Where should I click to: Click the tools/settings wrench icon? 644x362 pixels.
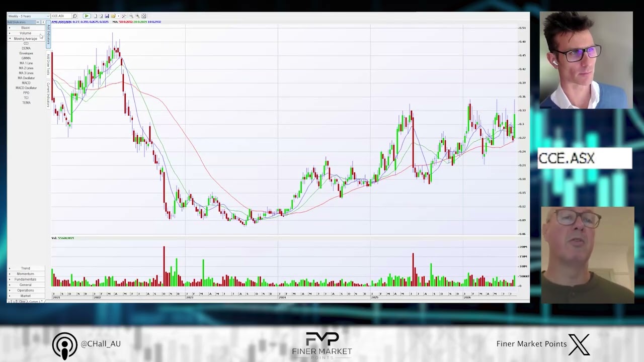pos(124,16)
